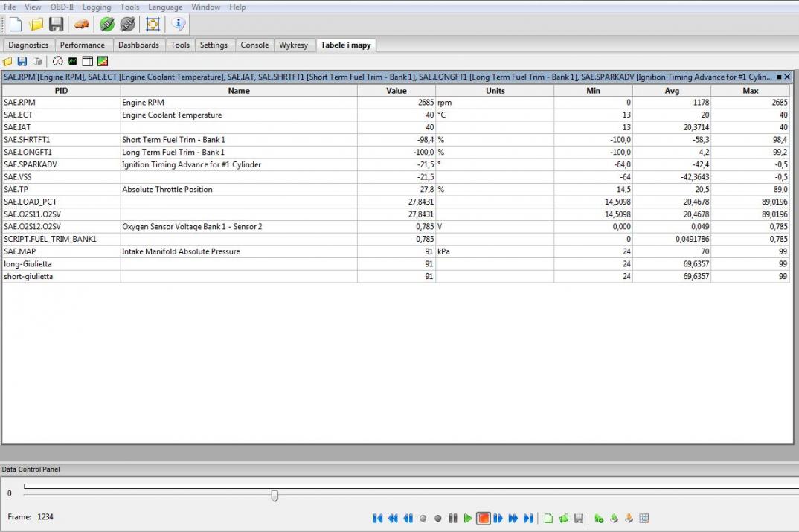Pause the data playback
The width and height of the screenshot is (799, 532).
[453, 518]
